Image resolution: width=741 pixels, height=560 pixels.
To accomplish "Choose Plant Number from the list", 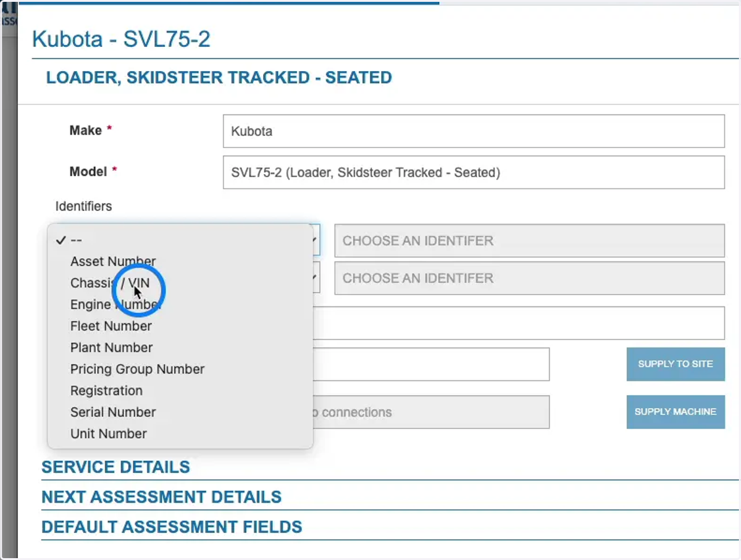I will tap(180, 348).
